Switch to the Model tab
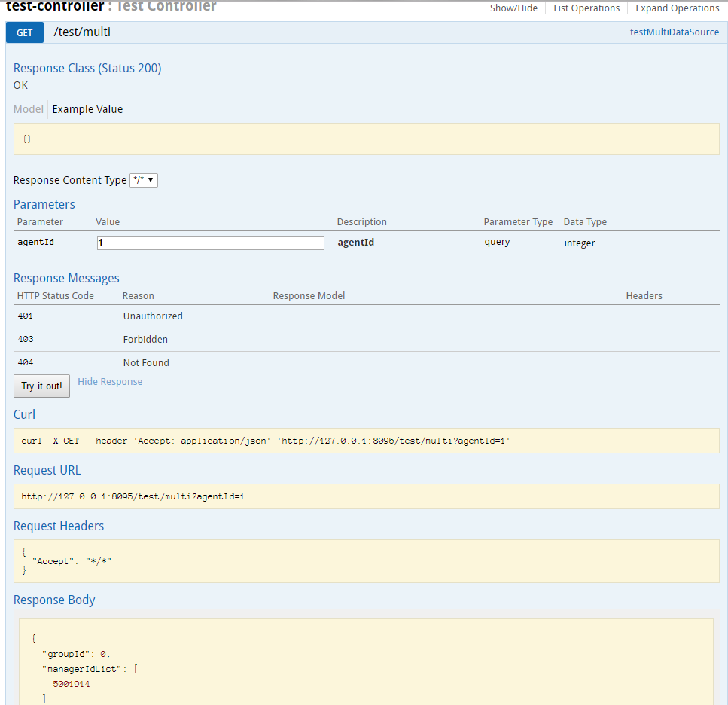This screenshot has width=728, height=705. (x=29, y=109)
